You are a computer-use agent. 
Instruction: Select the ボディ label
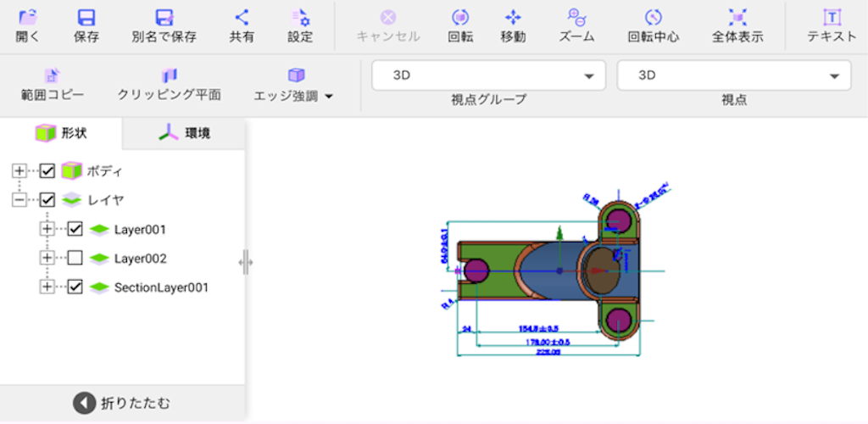104,171
